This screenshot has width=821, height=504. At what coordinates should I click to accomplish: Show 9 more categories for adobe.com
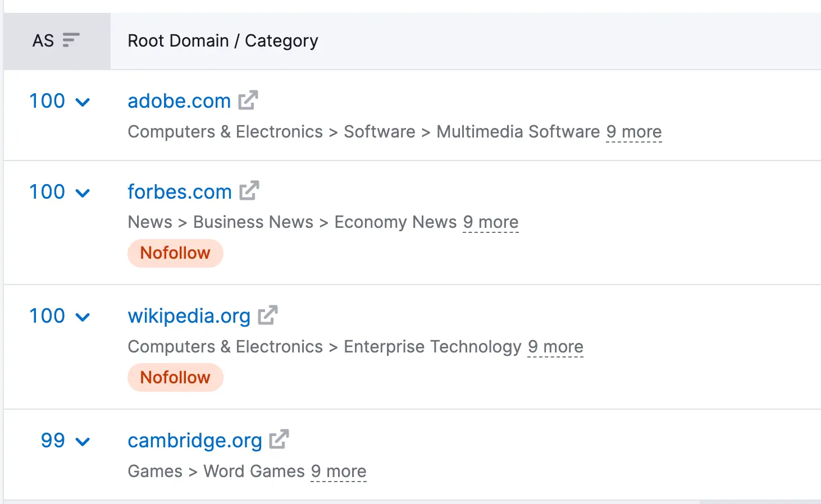[634, 132]
